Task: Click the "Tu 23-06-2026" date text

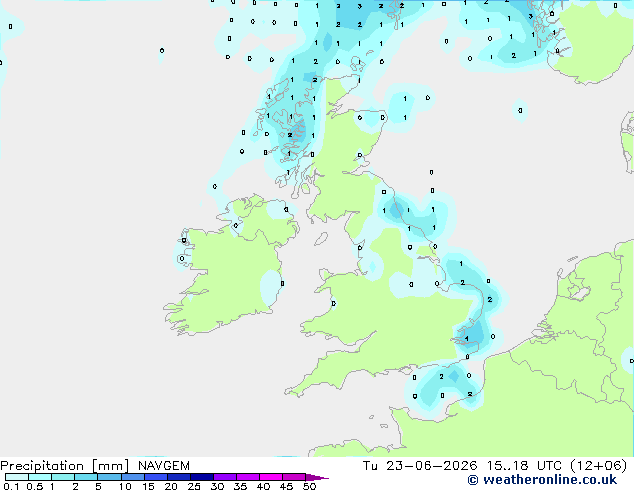Action: point(420,466)
